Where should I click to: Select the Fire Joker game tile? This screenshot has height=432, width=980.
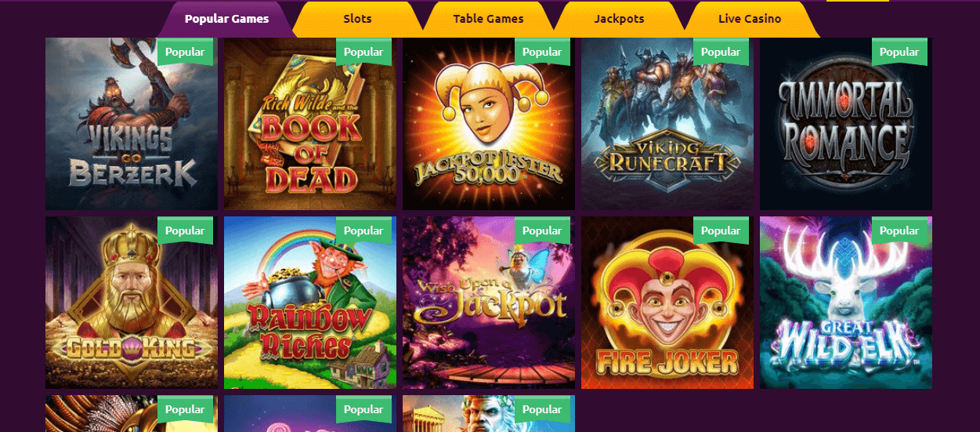(667, 303)
